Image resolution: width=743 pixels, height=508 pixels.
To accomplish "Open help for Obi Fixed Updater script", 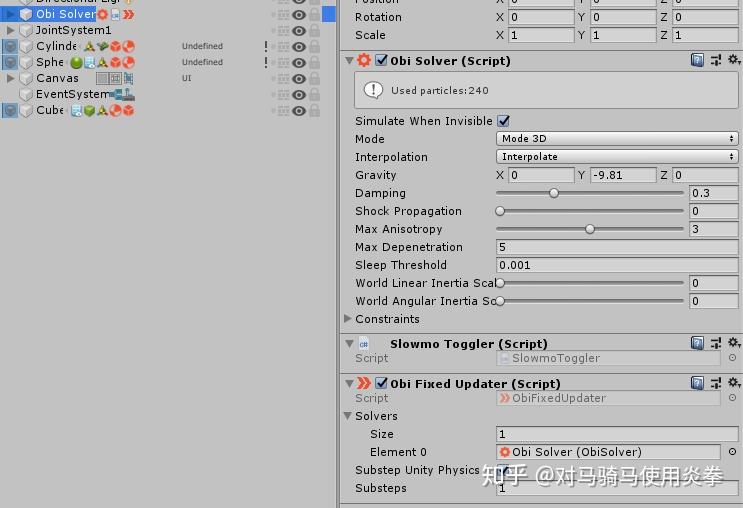I will pyautogui.click(x=697, y=382).
